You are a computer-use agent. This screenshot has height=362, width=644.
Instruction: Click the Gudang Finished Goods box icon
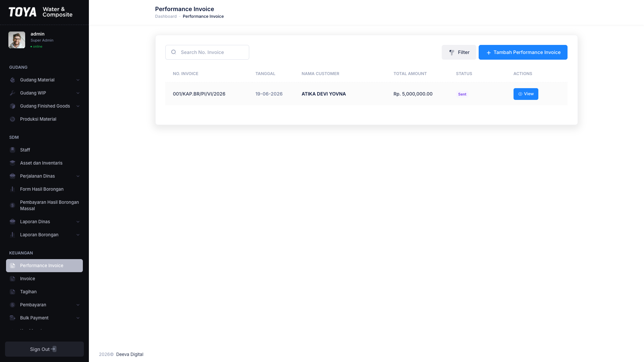click(12, 106)
